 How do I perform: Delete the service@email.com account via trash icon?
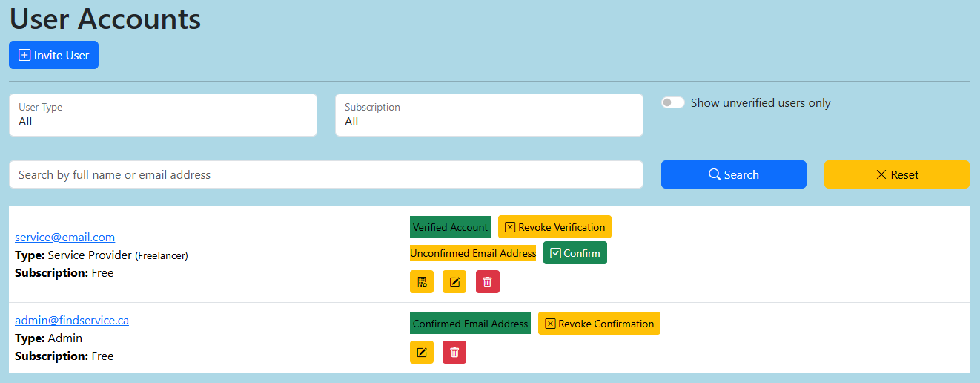(487, 282)
